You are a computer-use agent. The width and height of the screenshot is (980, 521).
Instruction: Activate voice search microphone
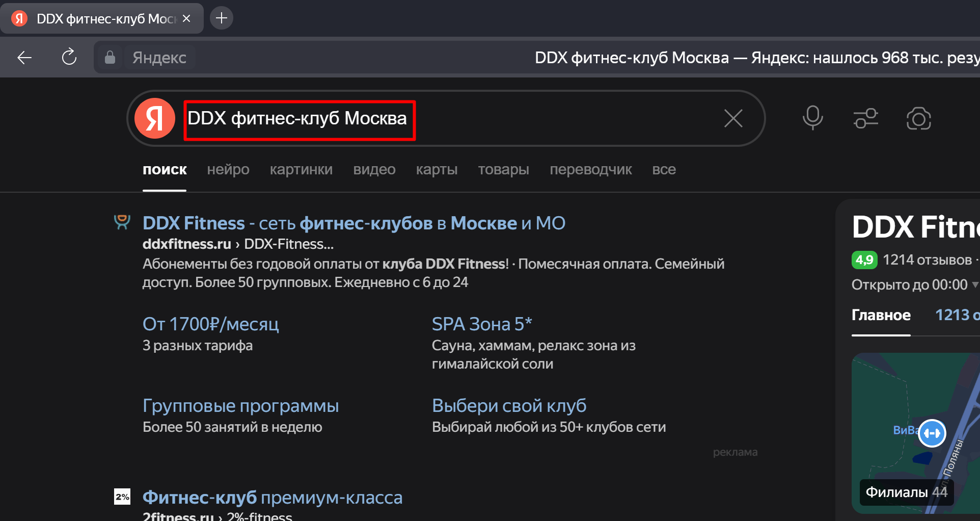click(x=812, y=118)
